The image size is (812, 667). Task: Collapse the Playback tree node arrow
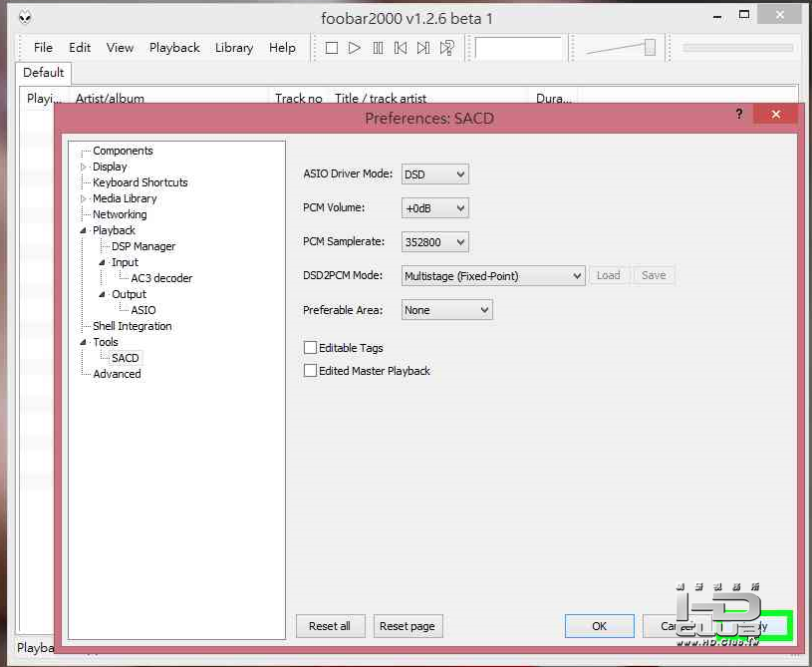(83, 230)
